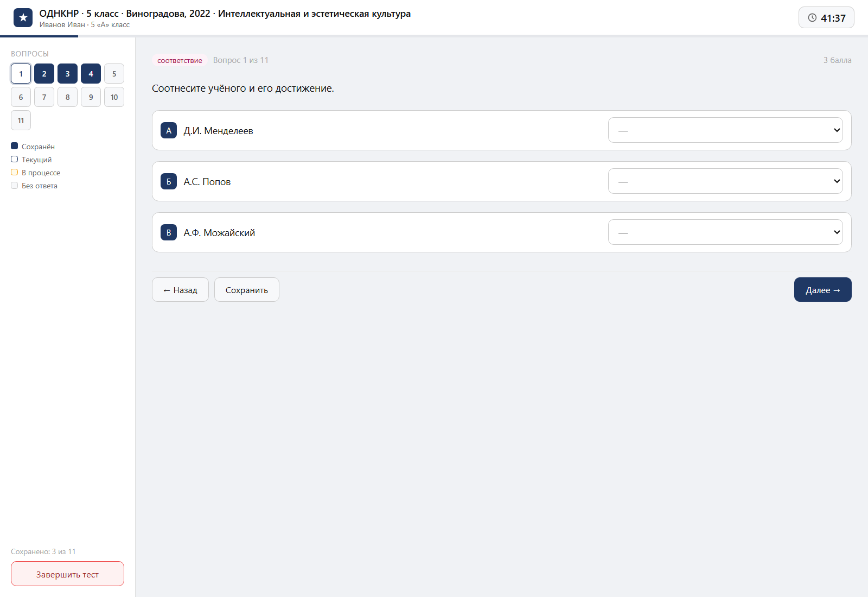
Task: Click the letter В badge for Можайский
Action: (169, 232)
